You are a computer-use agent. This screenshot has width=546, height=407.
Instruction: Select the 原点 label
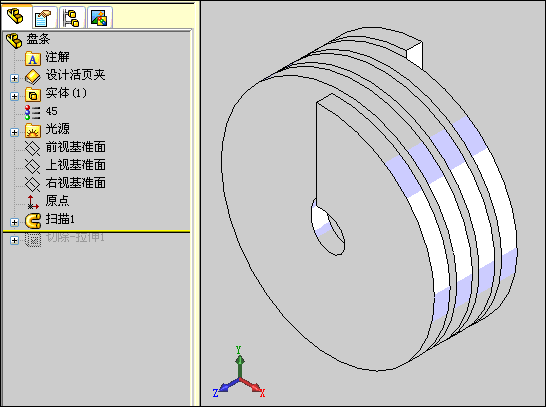57,201
